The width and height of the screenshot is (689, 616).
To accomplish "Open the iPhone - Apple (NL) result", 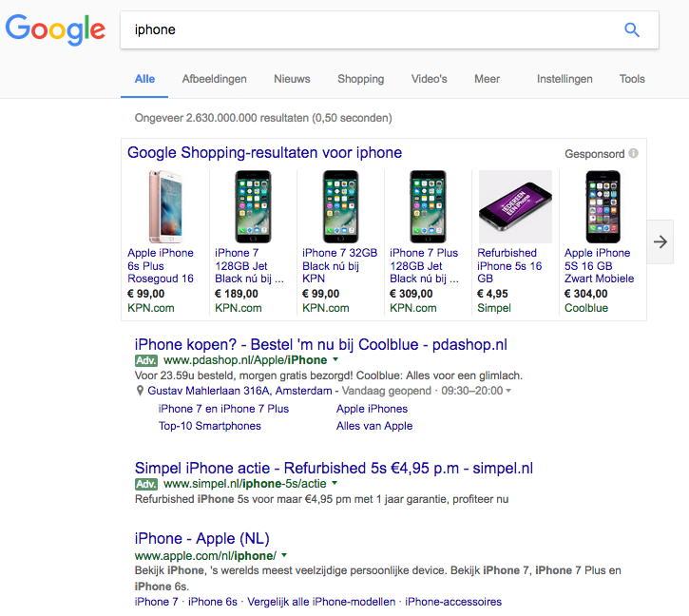I will pos(202,539).
